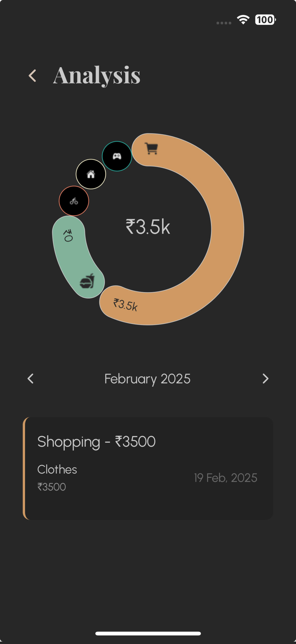Tap the February 2025 month label
This screenshot has height=644, width=296.
coord(147,379)
